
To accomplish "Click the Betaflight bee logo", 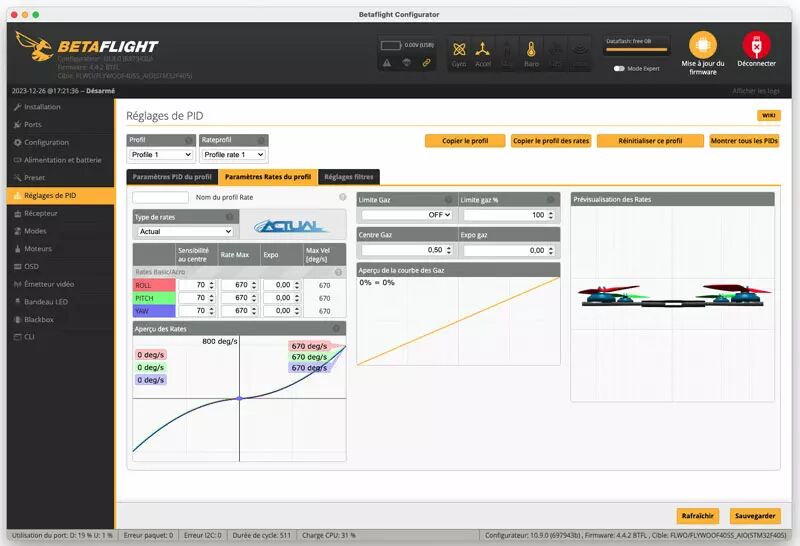I will coord(34,46).
